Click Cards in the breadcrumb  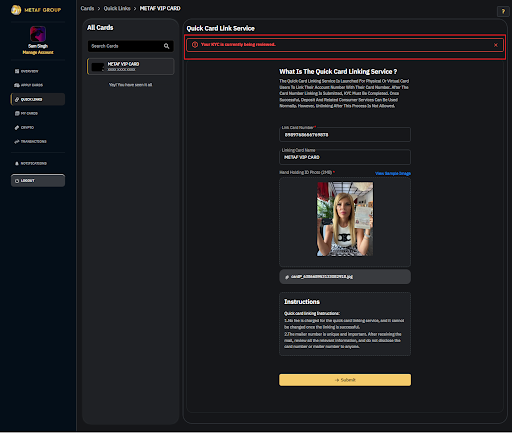tap(87, 8)
